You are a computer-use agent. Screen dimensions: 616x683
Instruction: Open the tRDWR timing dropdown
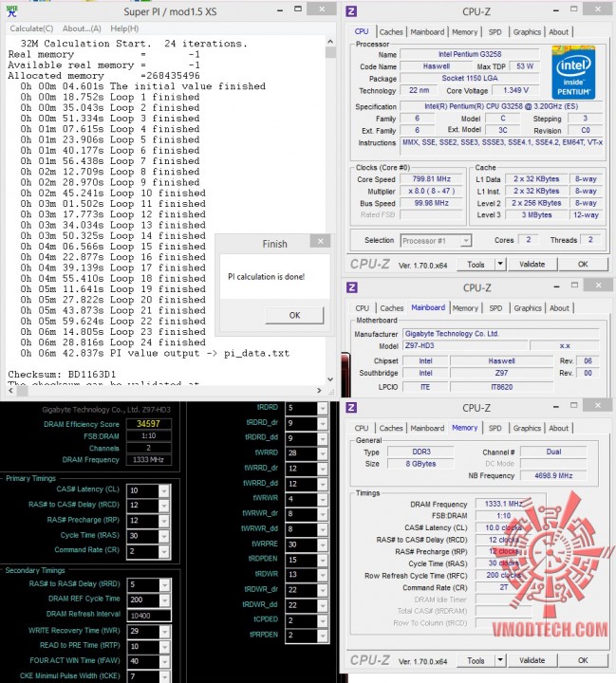[x=323, y=575]
